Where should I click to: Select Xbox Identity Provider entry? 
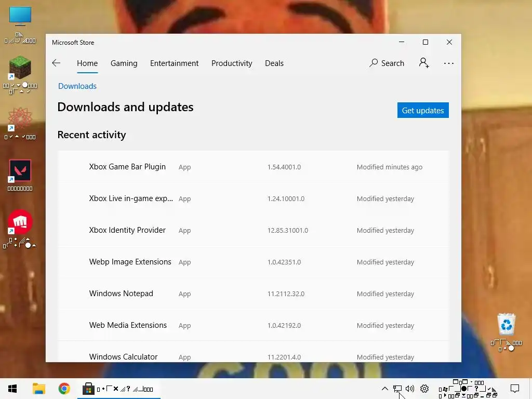pos(253,230)
